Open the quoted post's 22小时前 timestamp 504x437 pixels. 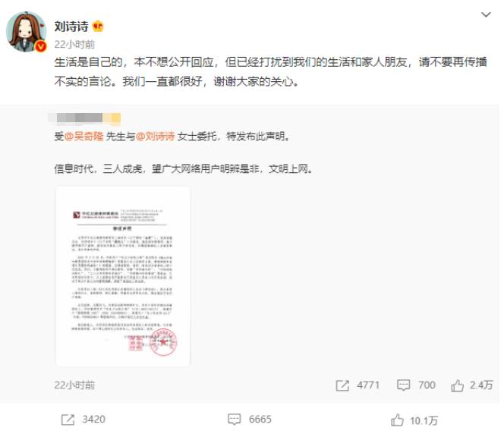(x=74, y=385)
